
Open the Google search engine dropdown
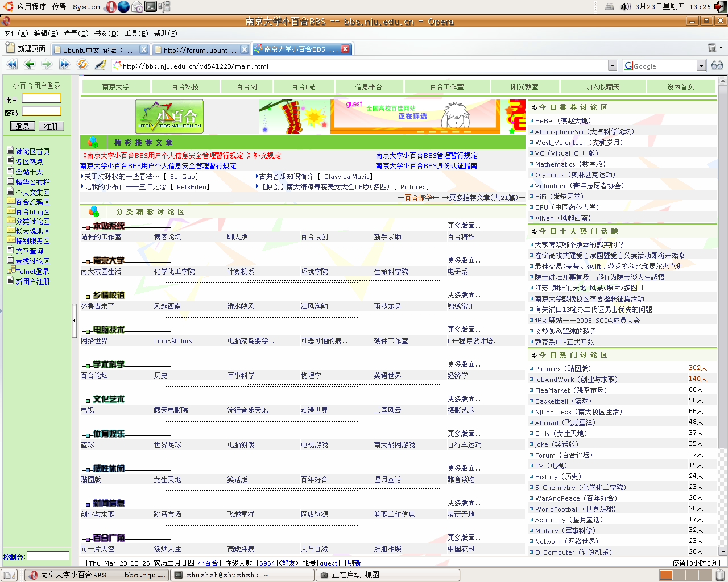click(x=701, y=66)
